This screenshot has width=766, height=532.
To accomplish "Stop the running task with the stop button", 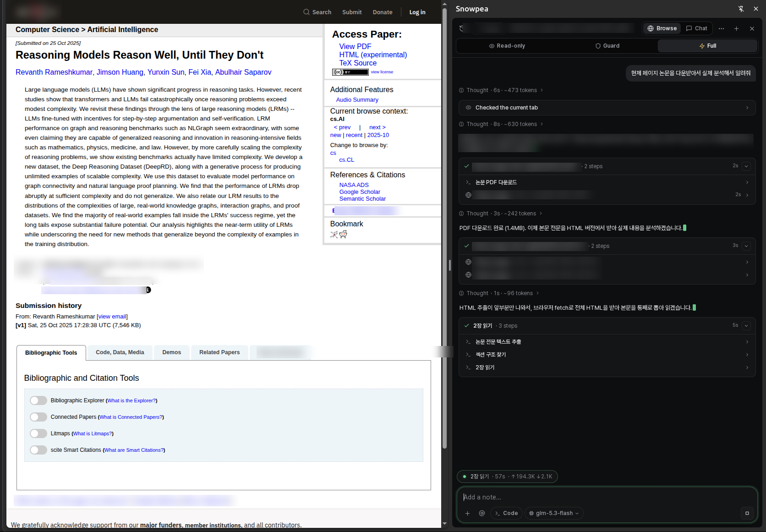I will click(x=747, y=513).
